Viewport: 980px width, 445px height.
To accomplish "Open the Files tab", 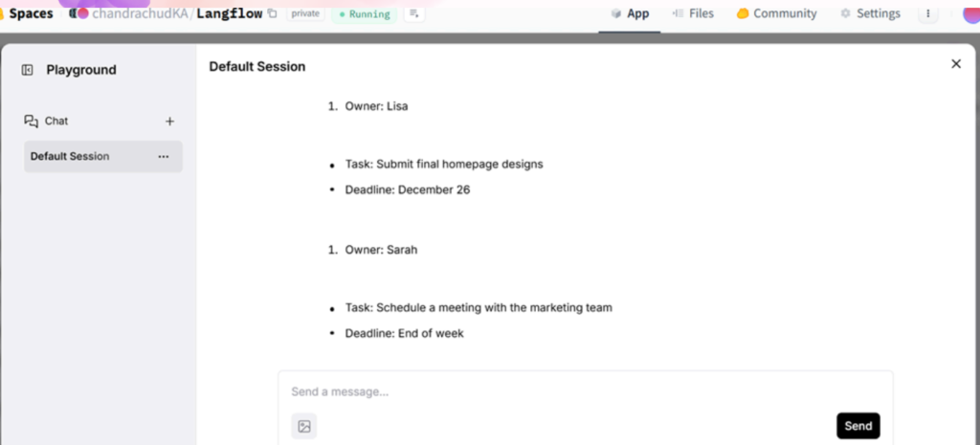I will click(693, 13).
